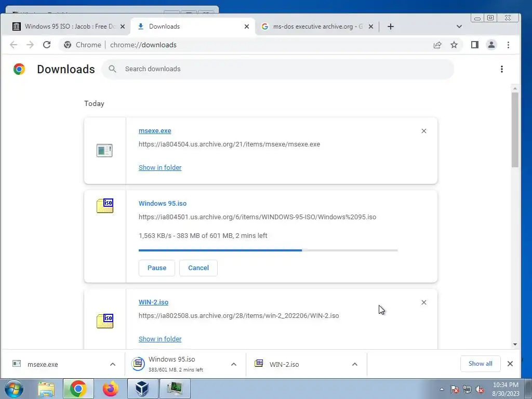
Task: Open File Explorer from the taskbar
Action: (46, 389)
